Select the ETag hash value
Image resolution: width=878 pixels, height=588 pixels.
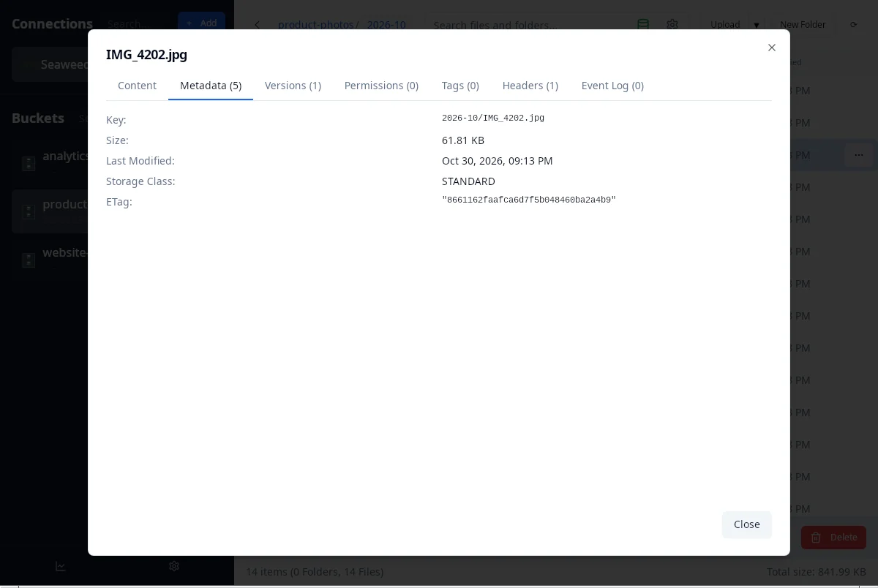click(x=529, y=200)
